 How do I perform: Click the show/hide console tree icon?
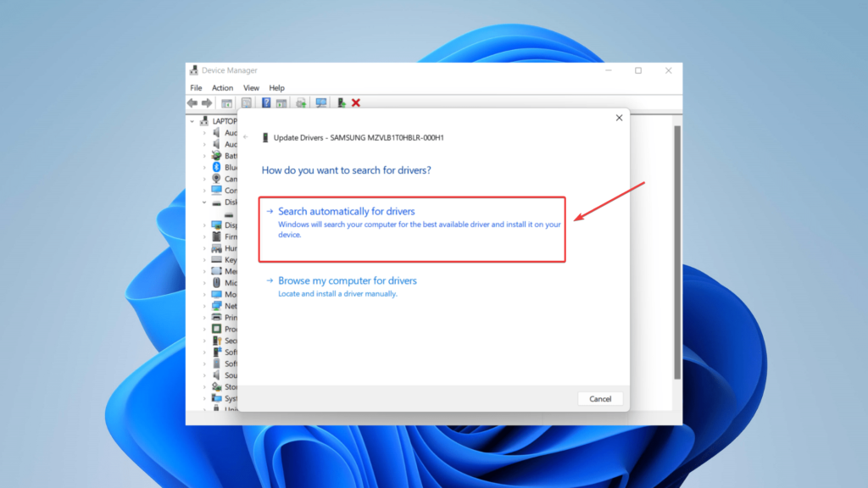coord(227,103)
